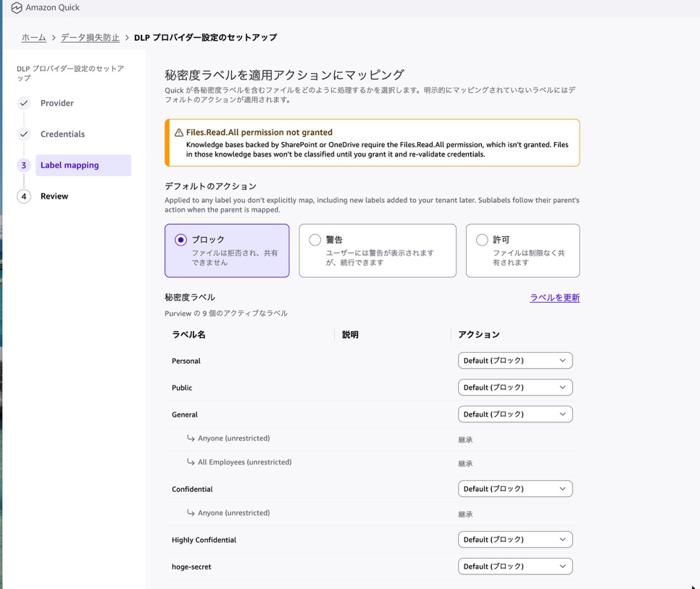Open the Personal label action dropdown
The height and width of the screenshot is (589, 700).
point(515,361)
